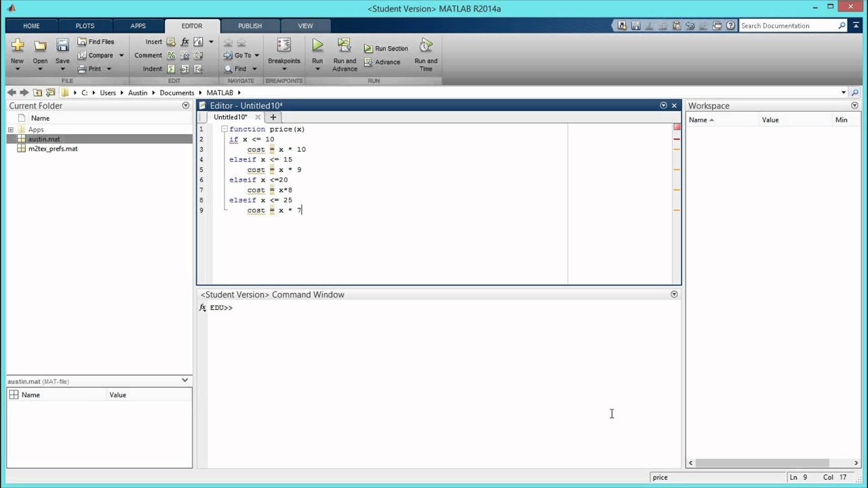
Task: Click the insert fixed-point data icon
Action: point(198,42)
